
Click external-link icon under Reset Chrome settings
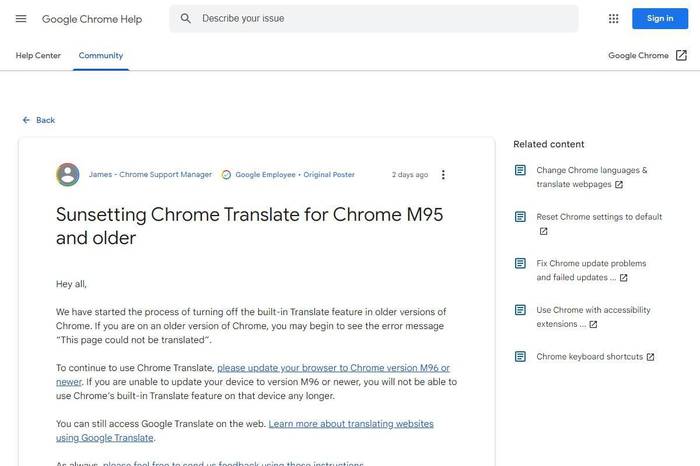pyautogui.click(x=543, y=231)
